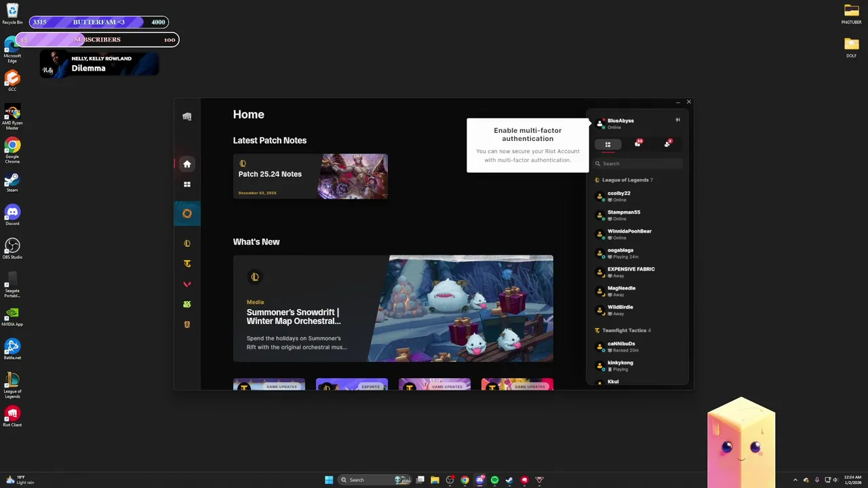Screen dimensions: 868x488
Task: Select the Home icon in the sidebar
Action: (x=187, y=164)
